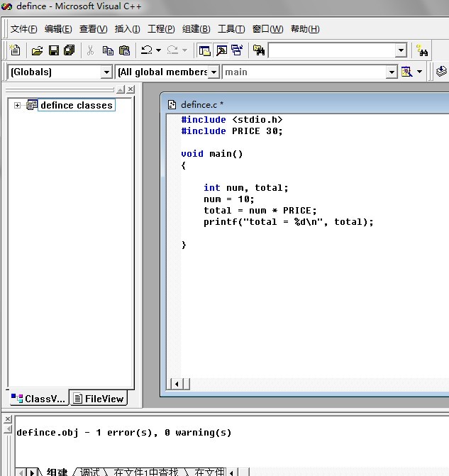
Task: Click the output pane dock arrow button
Action: [8, 429]
